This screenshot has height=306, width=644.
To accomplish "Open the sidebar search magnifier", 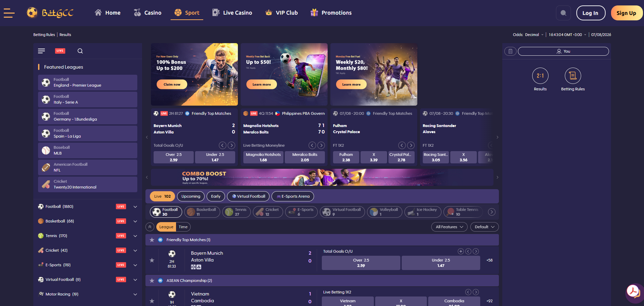I will tap(80, 51).
